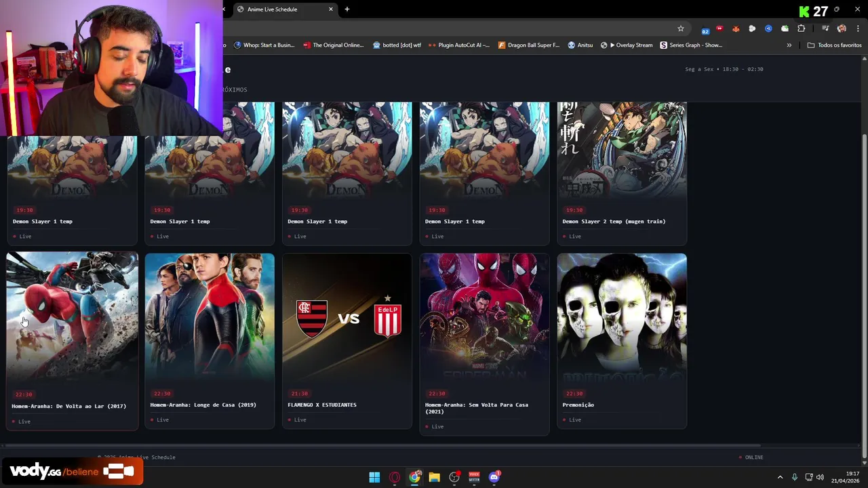Open the Todos os favoritos folder

coord(834,45)
